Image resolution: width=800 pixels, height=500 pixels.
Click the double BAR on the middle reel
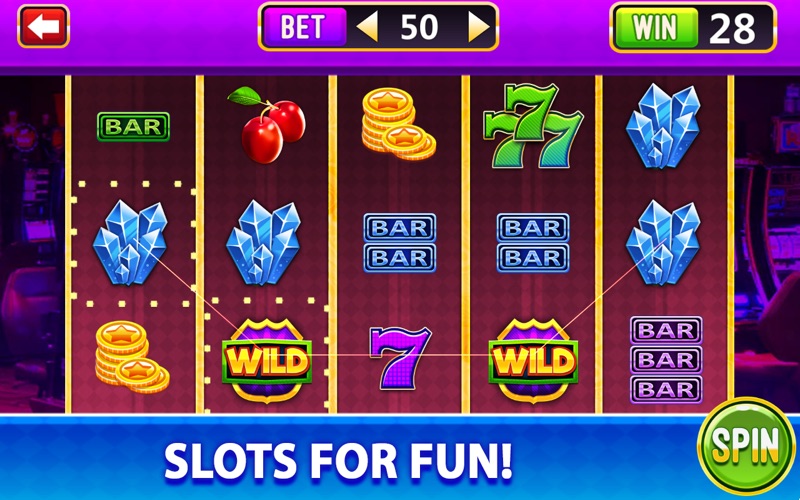[399, 242]
